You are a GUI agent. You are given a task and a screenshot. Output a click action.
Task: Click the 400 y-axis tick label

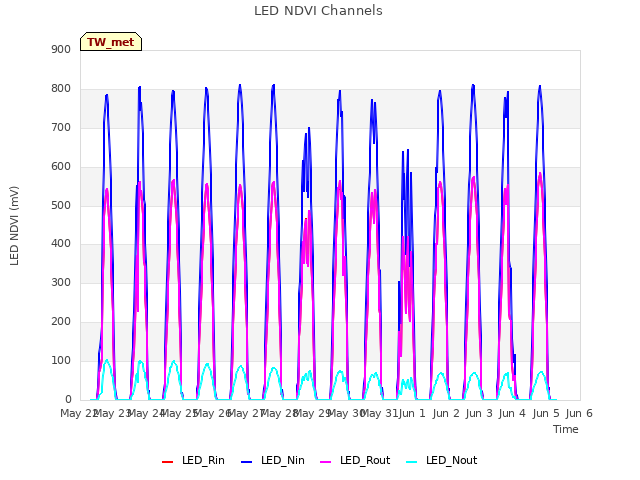point(61,244)
